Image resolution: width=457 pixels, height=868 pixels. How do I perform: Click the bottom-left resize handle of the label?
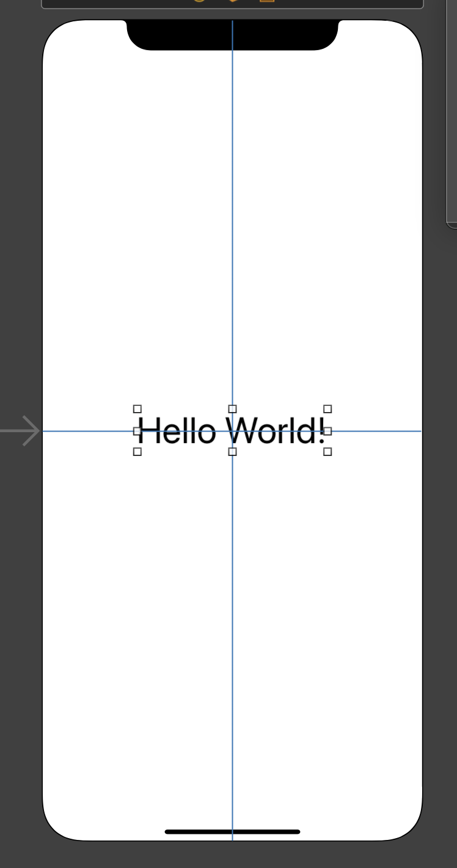137,452
